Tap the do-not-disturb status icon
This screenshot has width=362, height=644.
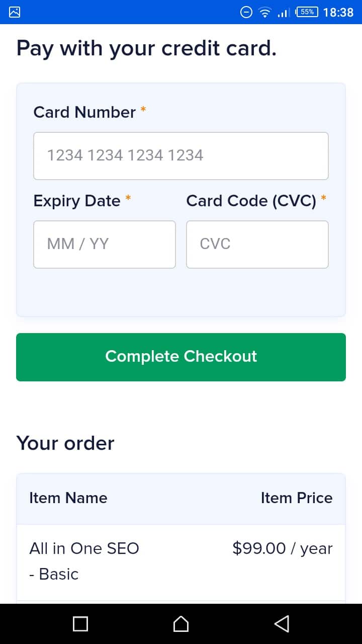point(246,12)
